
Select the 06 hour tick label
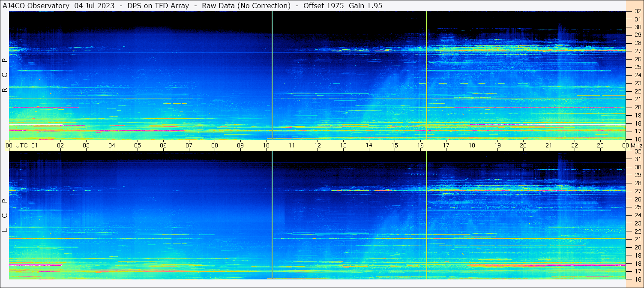pos(163,145)
